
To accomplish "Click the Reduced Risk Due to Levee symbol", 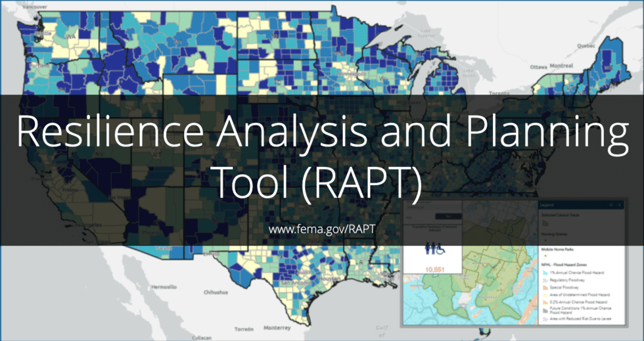I will pyautogui.click(x=545, y=319).
